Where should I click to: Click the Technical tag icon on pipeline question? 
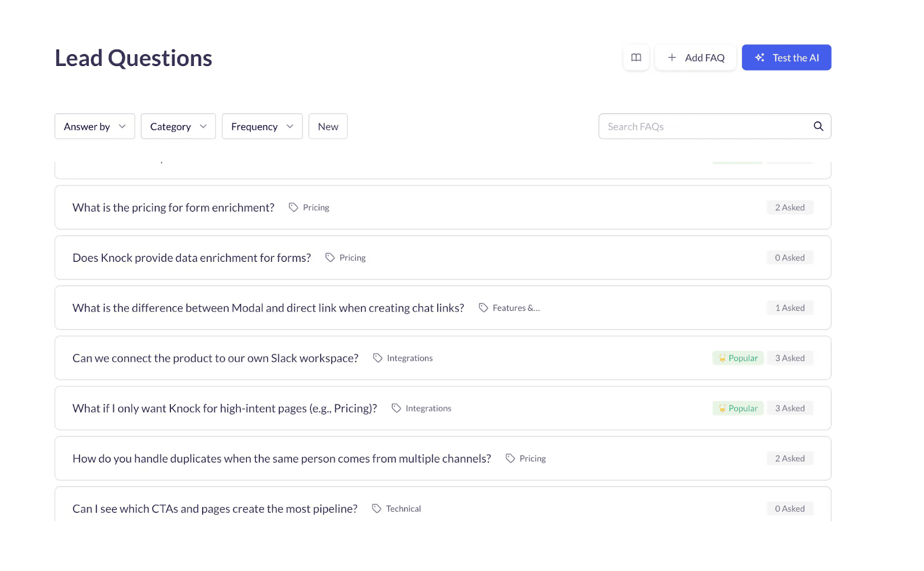click(x=376, y=509)
